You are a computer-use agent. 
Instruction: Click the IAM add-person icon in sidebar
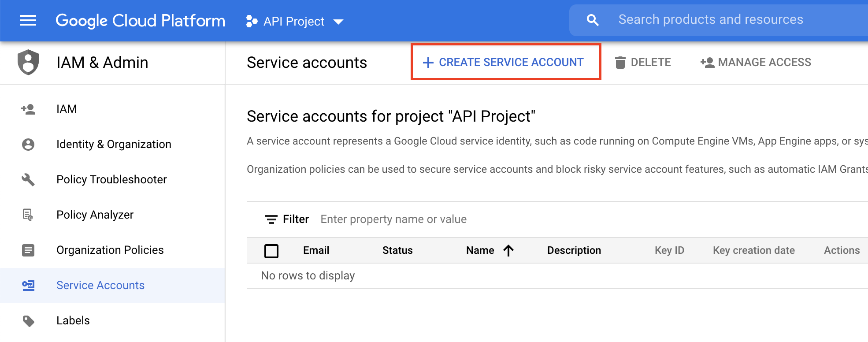[x=28, y=109]
